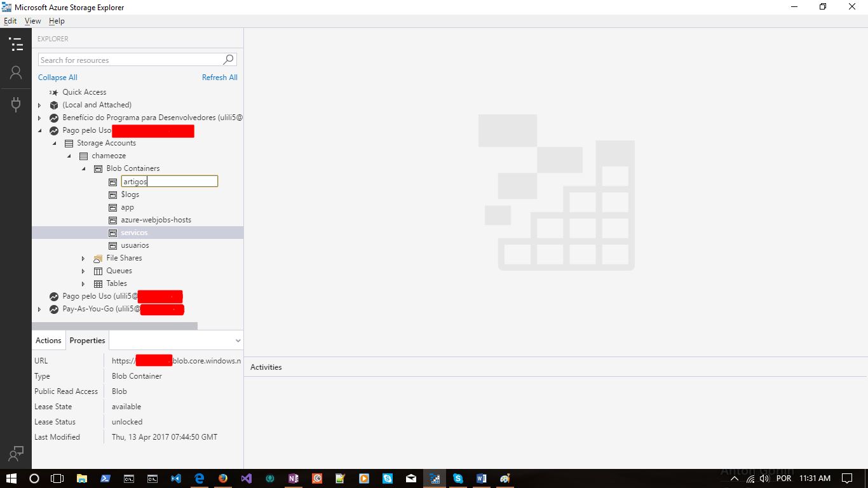Click the explorer tree horizontal scrollbar
The width and height of the screenshot is (868, 488).
(x=114, y=325)
